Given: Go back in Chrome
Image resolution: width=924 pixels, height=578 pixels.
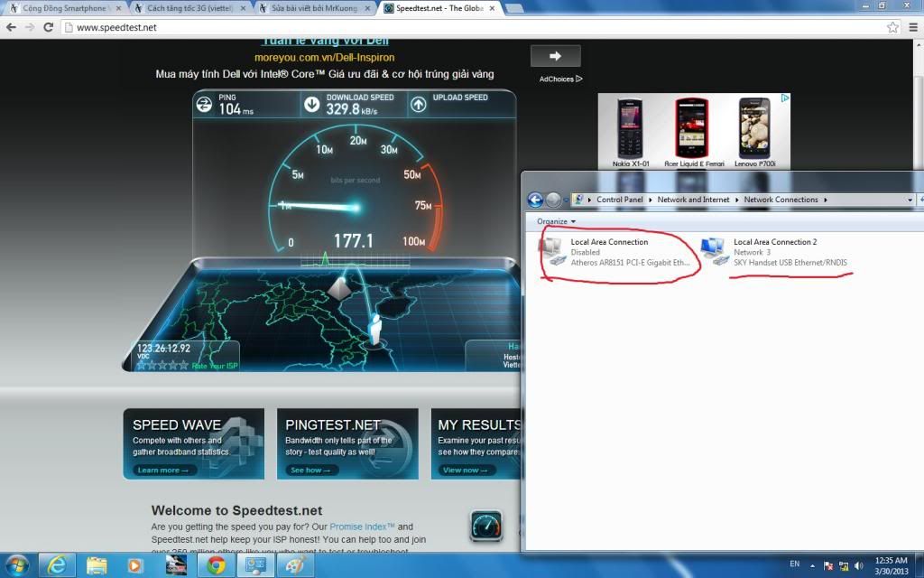Looking at the screenshot, I should click(x=11, y=27).
